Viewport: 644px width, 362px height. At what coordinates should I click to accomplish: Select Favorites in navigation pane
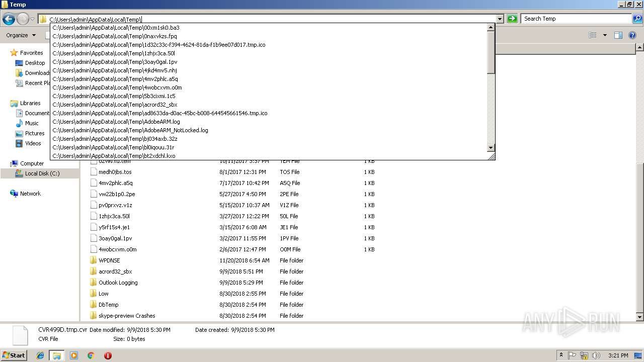[31, 53]
